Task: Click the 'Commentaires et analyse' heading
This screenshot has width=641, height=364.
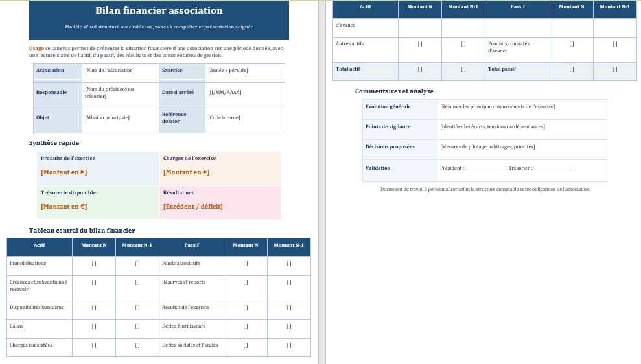Action: [x=394, y=91]
